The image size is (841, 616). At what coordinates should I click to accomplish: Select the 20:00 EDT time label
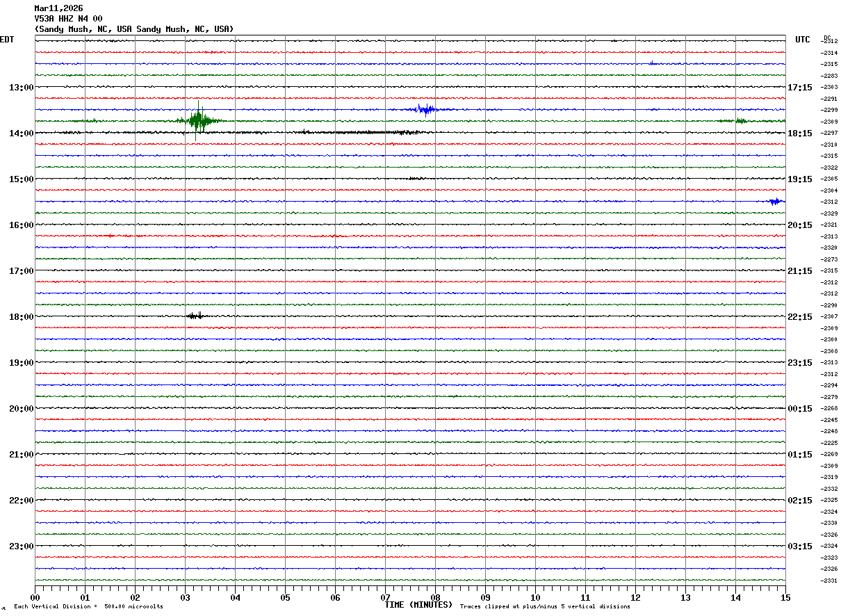click(x=21, y=408)
